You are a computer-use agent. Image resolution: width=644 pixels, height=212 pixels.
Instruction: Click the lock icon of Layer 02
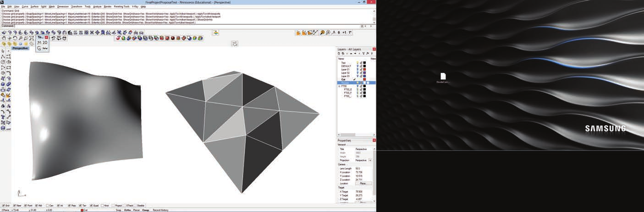361,73
